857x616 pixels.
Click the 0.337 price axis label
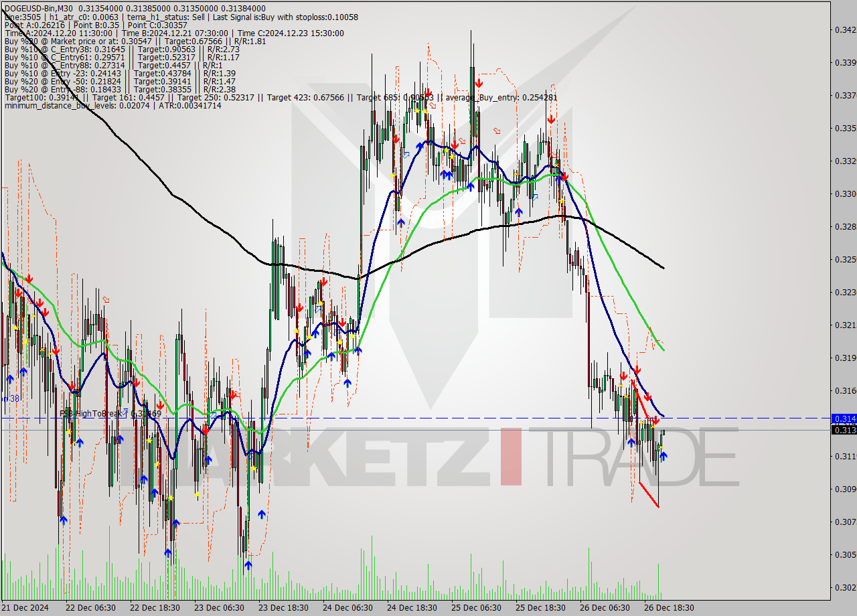point(845,96)
